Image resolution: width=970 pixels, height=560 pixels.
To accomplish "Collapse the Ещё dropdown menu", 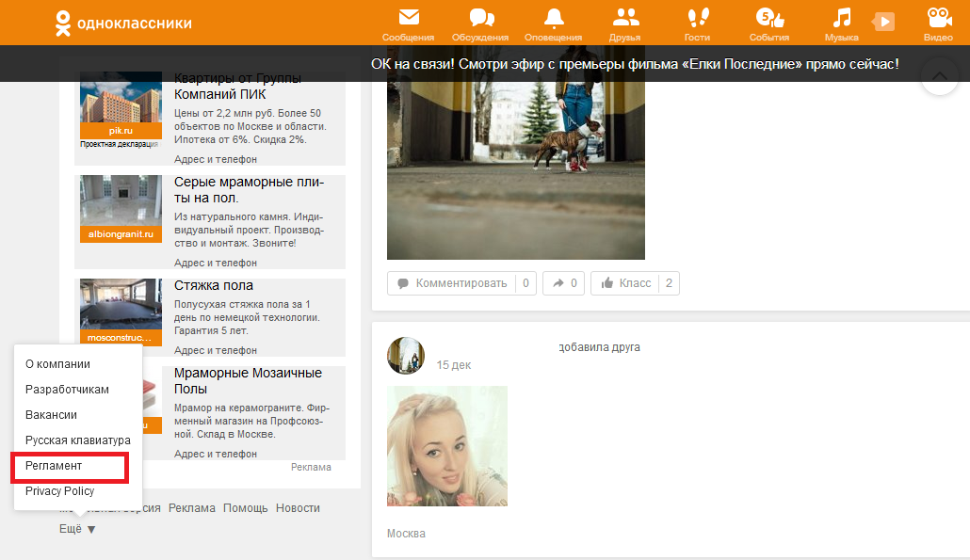I will (x=77, y=529).
